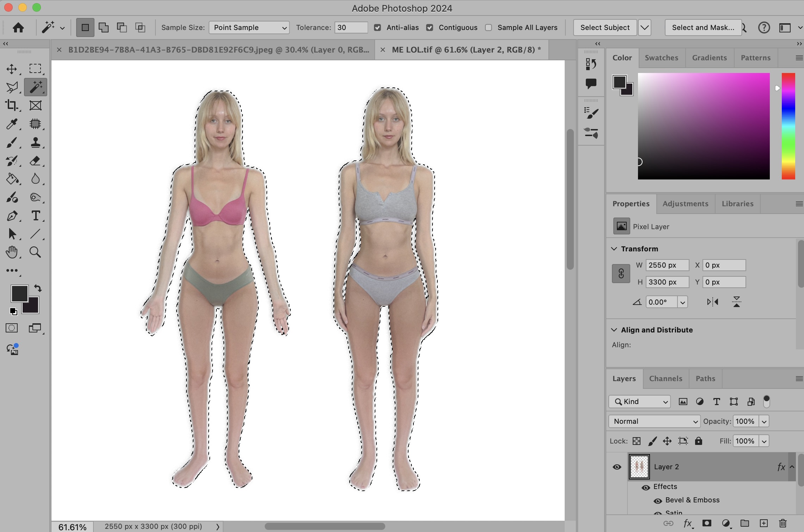Enable Sample All Layers checkbox

click(489, 27)
